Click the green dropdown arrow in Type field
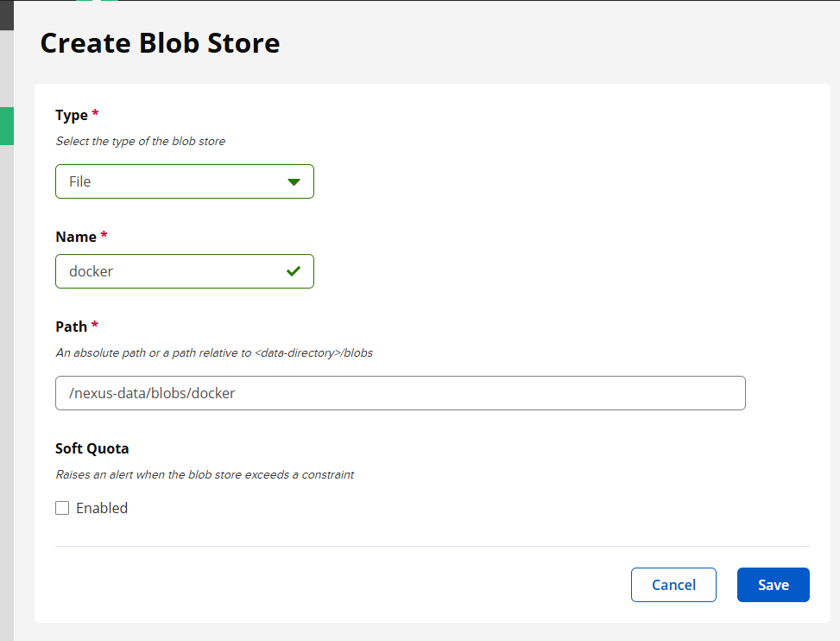The image size is (840, 641). pos(294,182)
